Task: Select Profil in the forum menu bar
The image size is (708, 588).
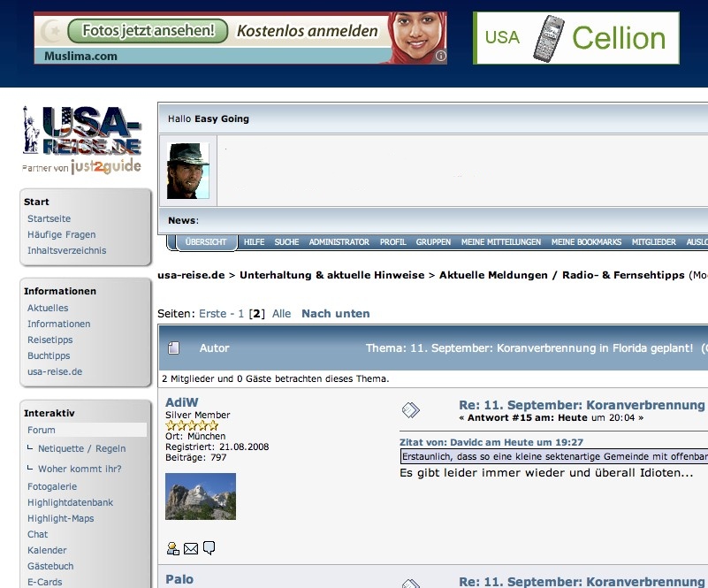Action: [392, 242]
